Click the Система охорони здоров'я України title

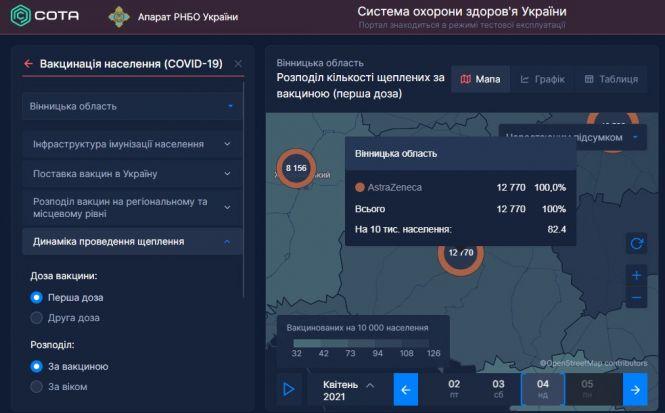point(461,11)
